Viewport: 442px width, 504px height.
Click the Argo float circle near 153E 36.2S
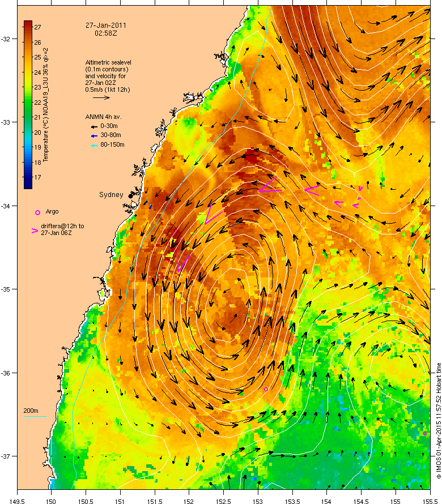tap(266, 389)
